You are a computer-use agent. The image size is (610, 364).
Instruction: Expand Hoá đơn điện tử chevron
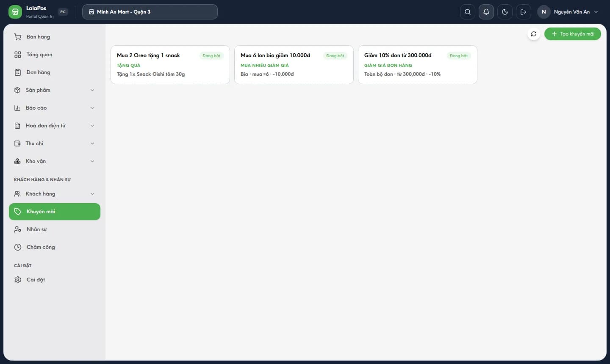(x=92, y=126)
